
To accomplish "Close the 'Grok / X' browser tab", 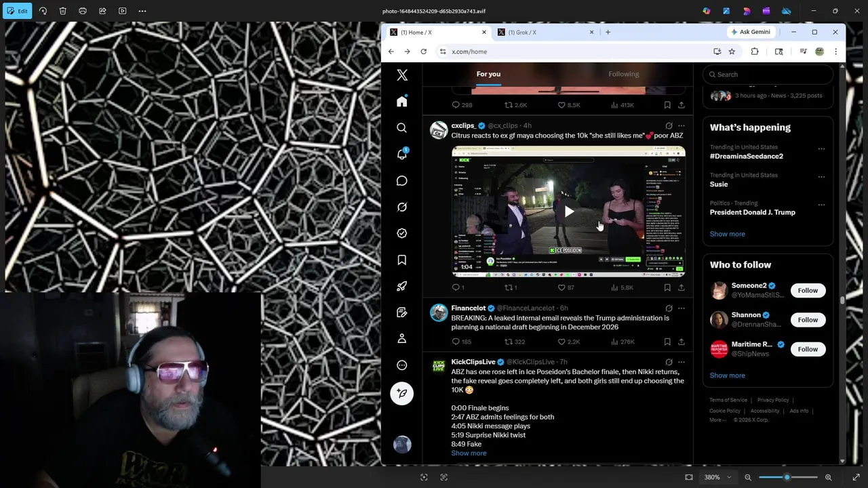I will (591, 32).
